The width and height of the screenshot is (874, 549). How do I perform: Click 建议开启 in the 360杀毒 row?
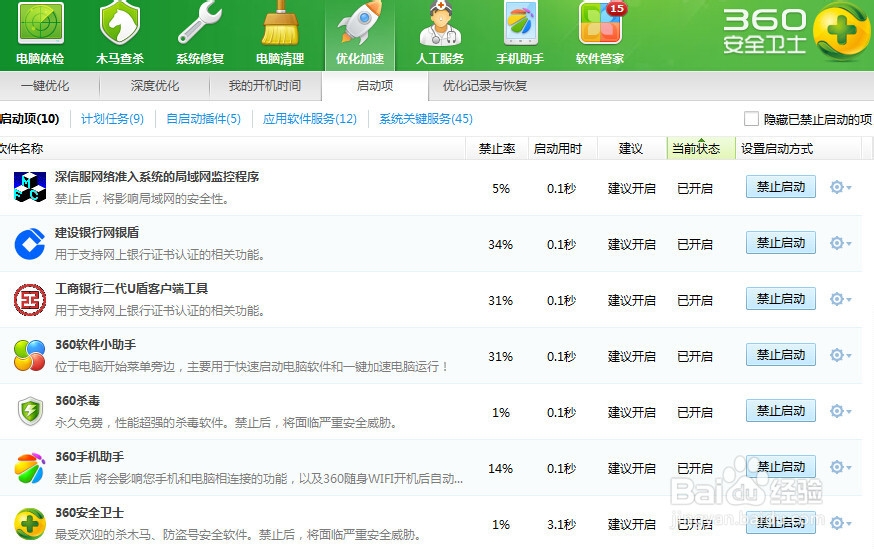coord(632,412)
